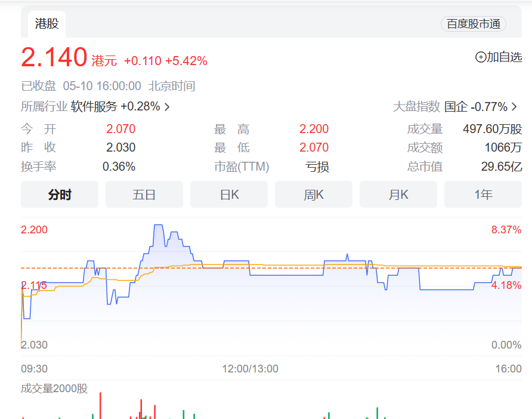Open the 百度股市通 link
Viewport: 532px width, 419px height.
(x=474, y=24)
